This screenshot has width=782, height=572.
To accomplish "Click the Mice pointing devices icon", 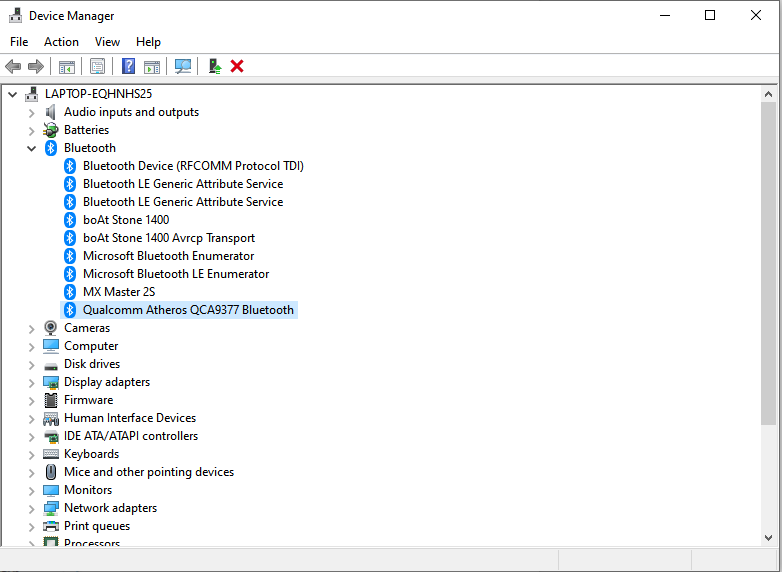I will pos(51,472).
